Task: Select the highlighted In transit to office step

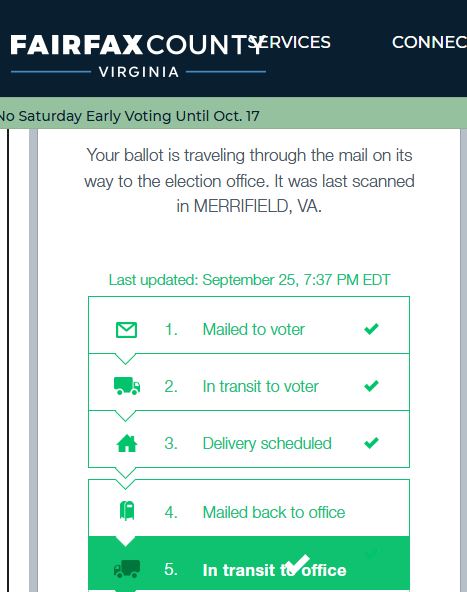Action: pos(249,564)
